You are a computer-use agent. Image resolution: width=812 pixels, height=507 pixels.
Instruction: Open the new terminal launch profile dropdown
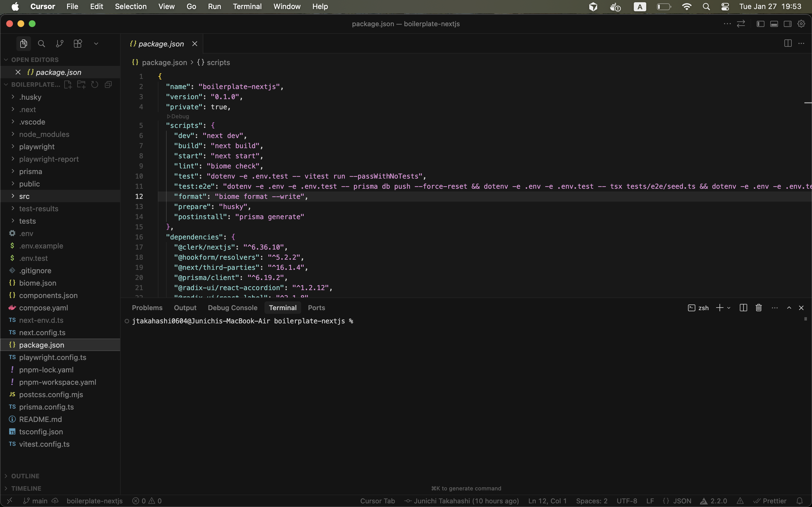(729, 308)
